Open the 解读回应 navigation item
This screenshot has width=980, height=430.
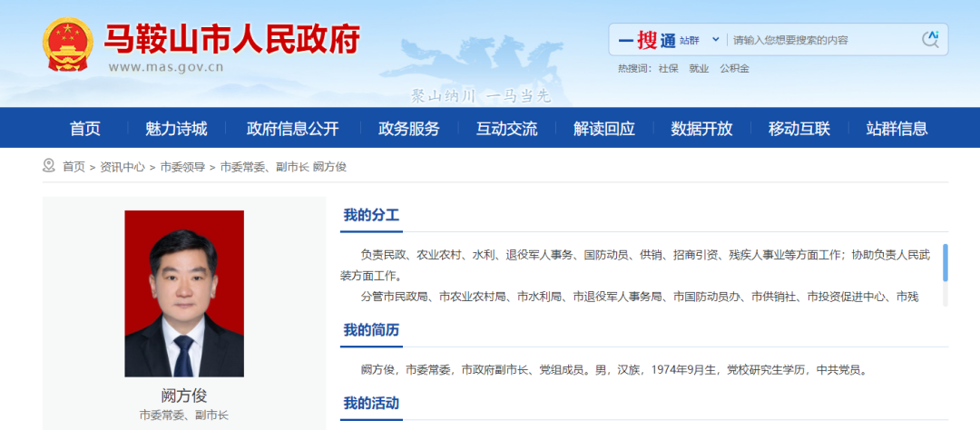coord(604,129)
